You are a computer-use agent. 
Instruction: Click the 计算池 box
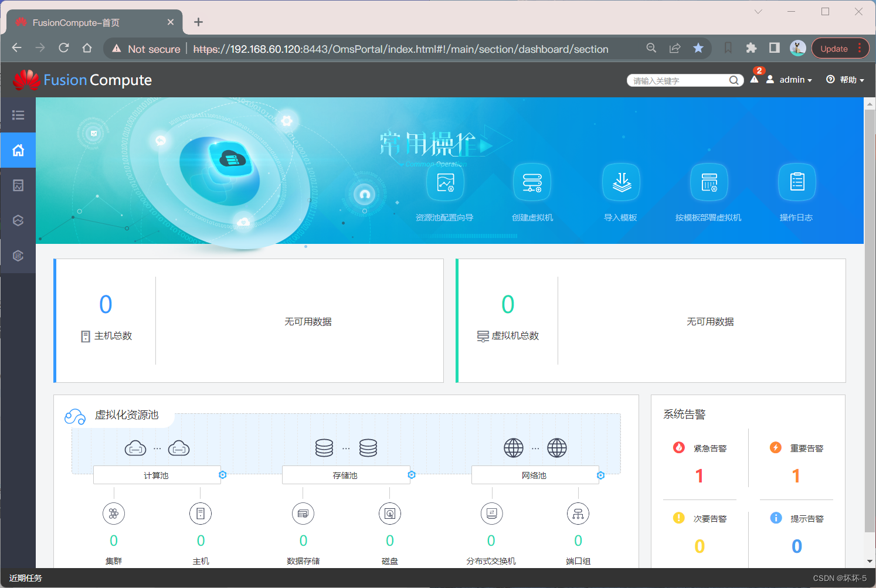coord(157,475)
